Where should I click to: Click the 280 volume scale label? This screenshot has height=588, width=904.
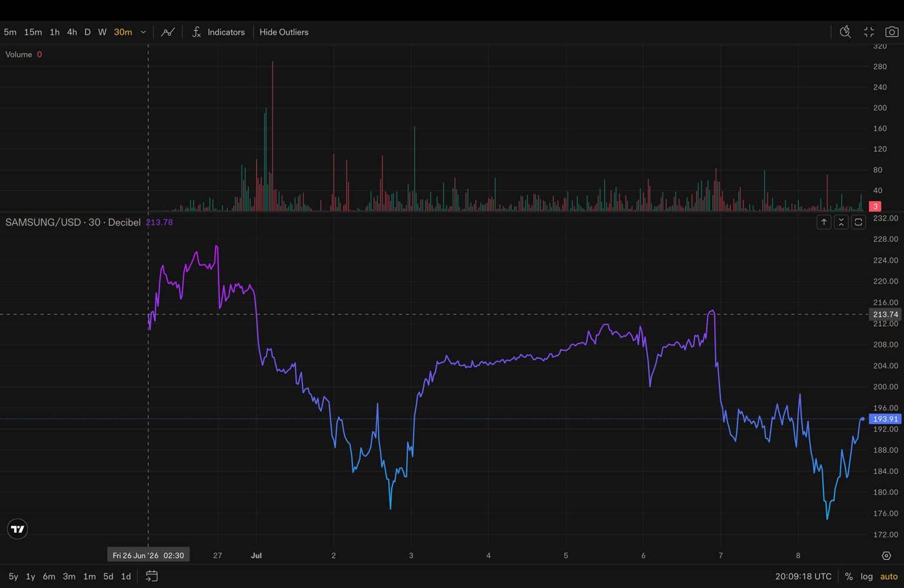coord(880,67)
